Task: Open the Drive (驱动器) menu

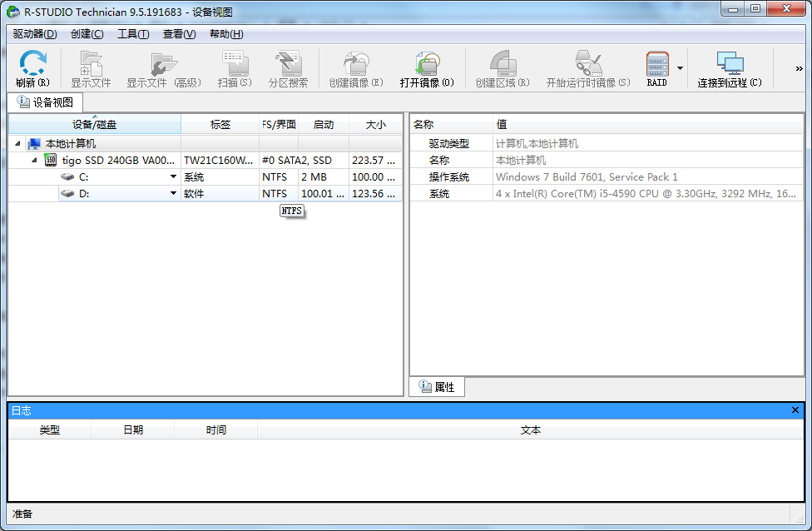Action: 34,34
